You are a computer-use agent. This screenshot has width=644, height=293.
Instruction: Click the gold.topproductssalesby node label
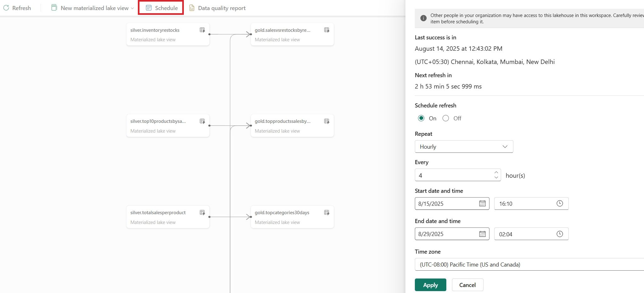(x=282, y=121)
